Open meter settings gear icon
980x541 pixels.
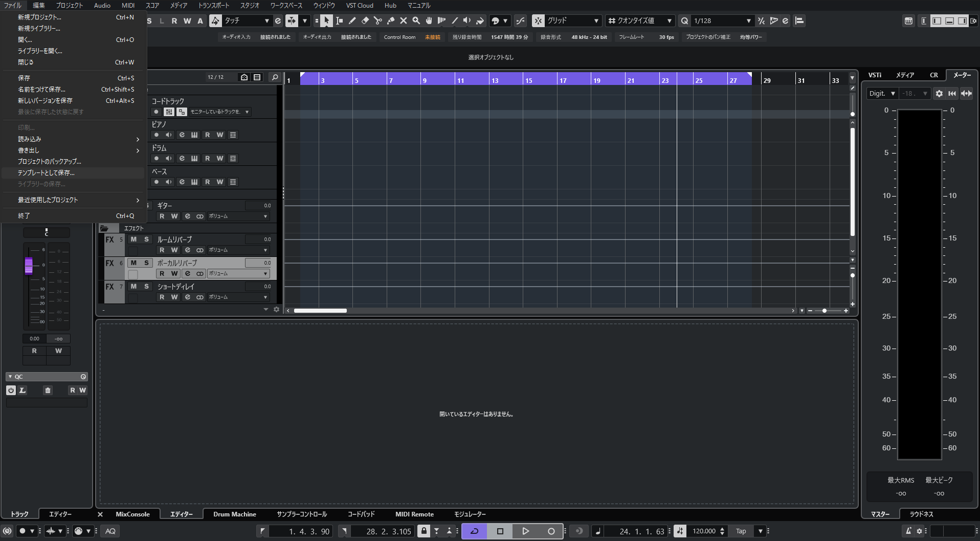click(x=939, y=94)
